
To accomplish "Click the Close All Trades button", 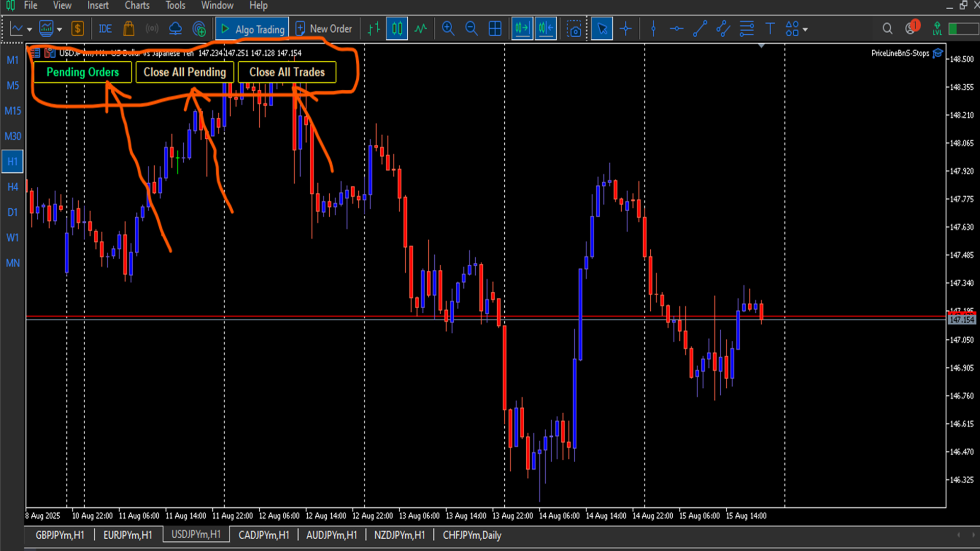I will click(x=287, y=72).
